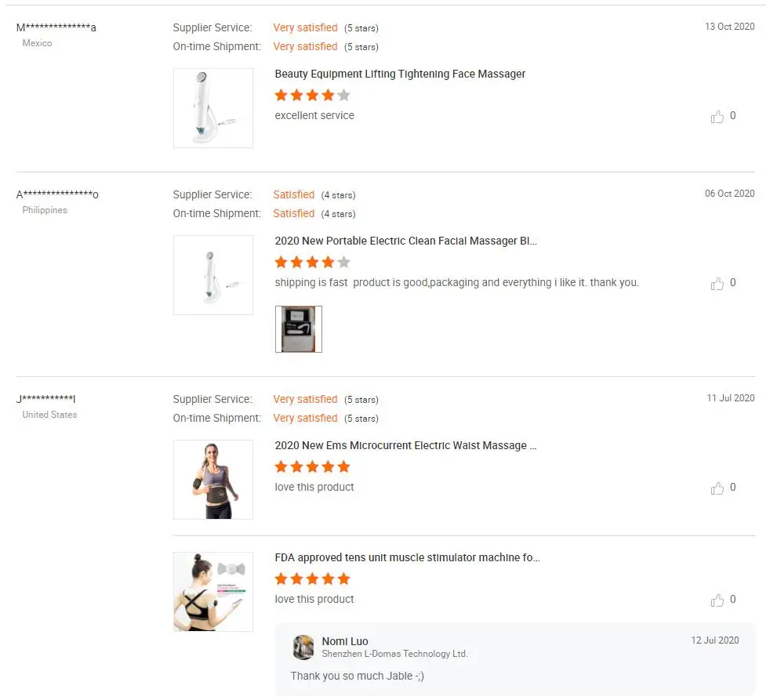Open '2020 New Ems Microcurrent Electric Waist Massage' link
The width and height of the screenshot is (781, 700).
click(405, 446)
